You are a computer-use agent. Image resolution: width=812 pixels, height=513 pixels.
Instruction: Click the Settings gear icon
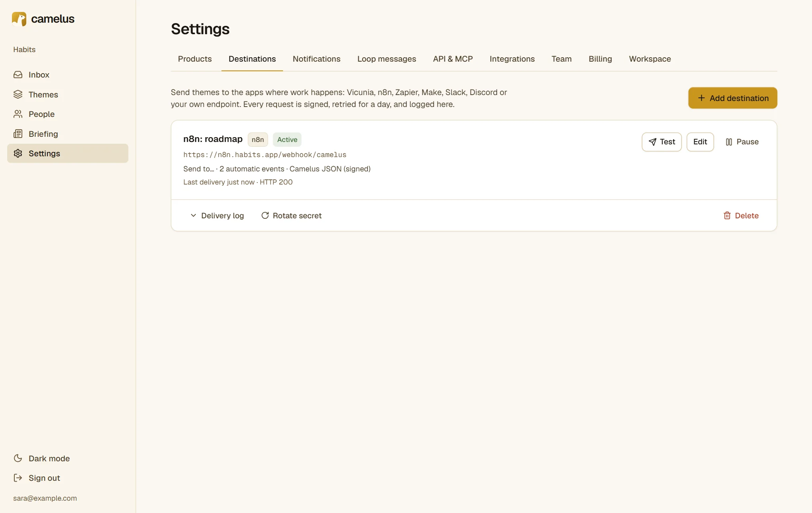(x=18, y=154)
